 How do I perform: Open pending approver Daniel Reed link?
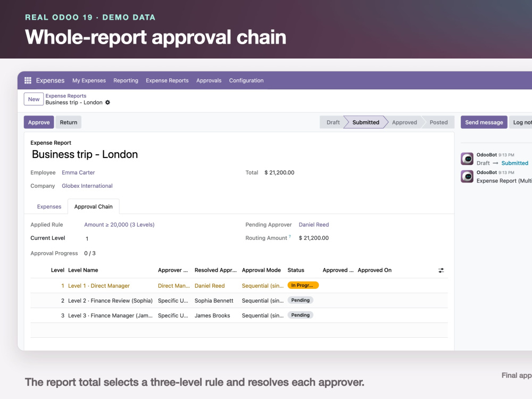(x=314, y=225)
